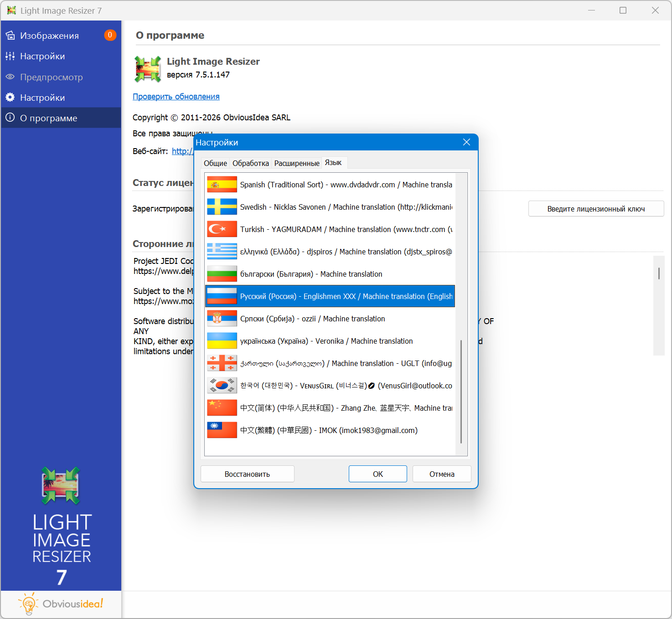Select Bulgarian language machine translation entry
Image resolution: width=672 pixels, height=619 pixels.
(x=311, y=274)
